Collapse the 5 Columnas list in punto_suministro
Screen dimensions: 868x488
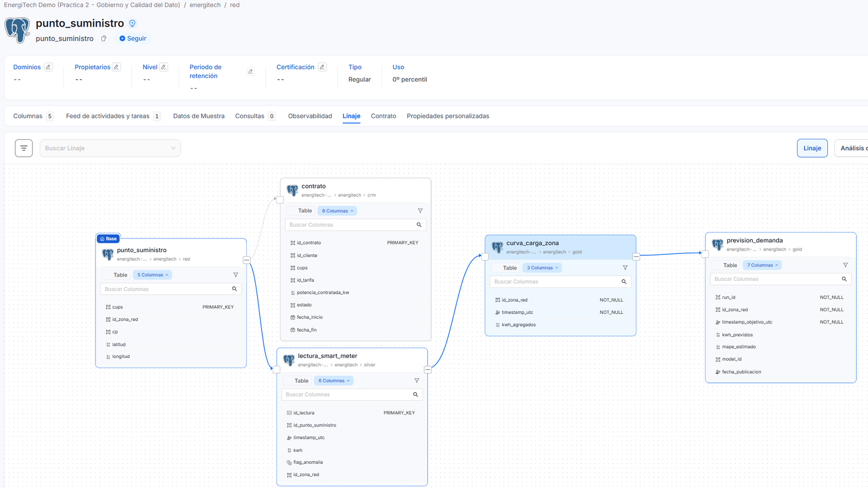pos(152,275)
